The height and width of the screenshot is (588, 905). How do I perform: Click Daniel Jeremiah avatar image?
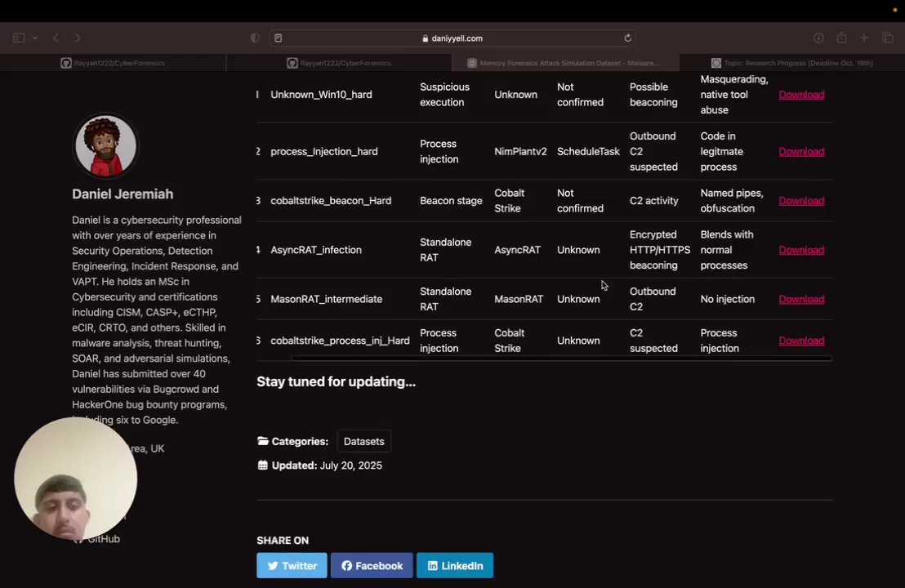point(105,145)
